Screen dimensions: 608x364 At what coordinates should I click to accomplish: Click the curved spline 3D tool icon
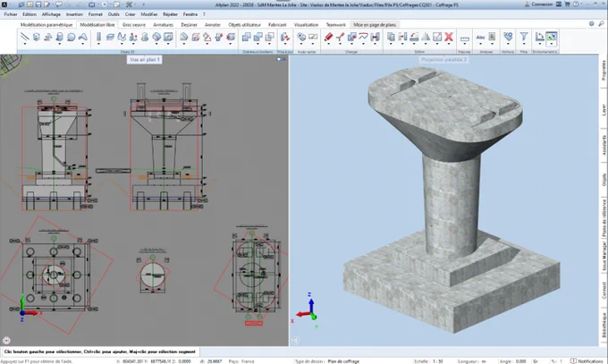coord(122,37)
